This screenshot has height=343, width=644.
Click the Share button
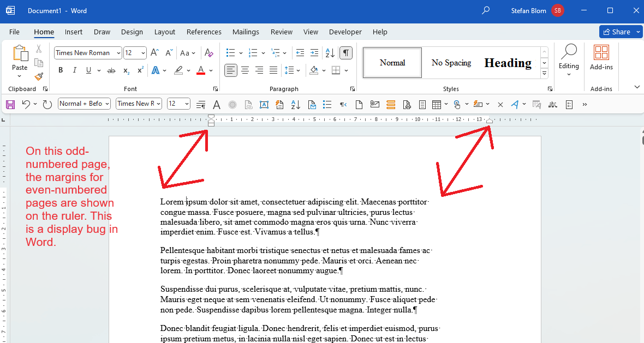(617, 32)
